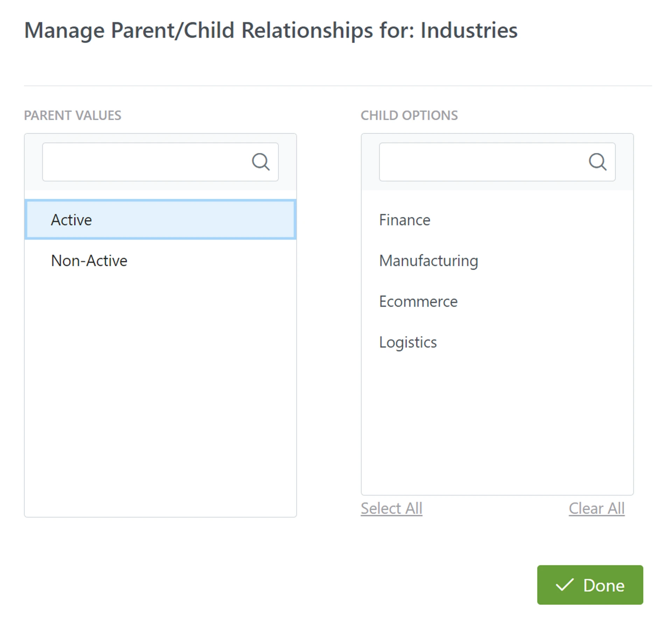Screen dimensions: 672x634
Task: Click the Child Options search magnifier icon
Action: [x=597, y=162]
